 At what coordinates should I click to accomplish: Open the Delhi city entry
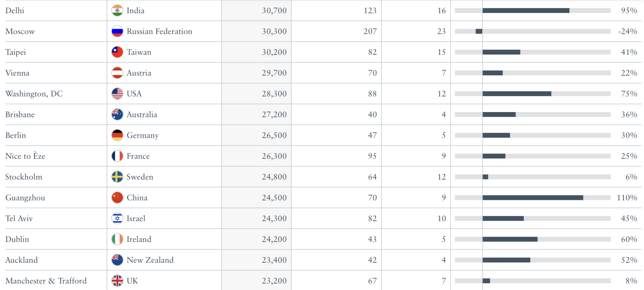(15, 11)
